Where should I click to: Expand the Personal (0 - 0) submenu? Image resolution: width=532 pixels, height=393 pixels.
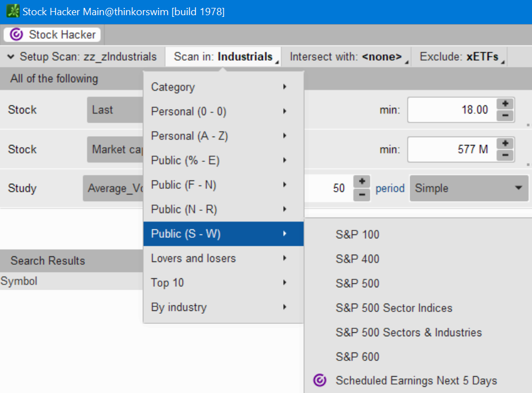[223, 111]
